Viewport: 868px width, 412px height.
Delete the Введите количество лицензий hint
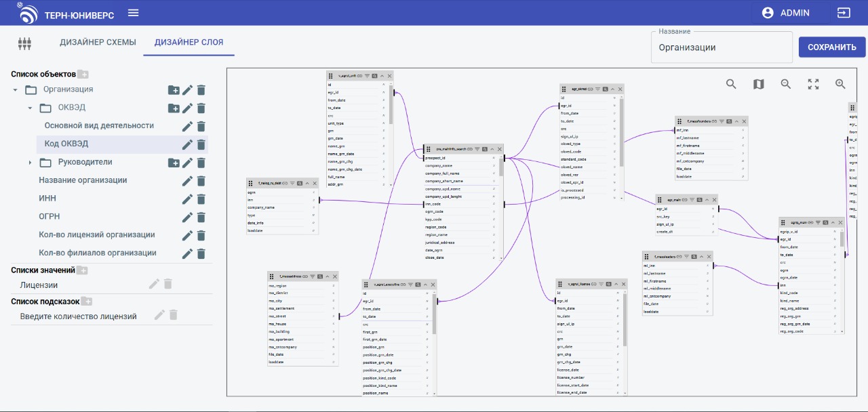click(173, 315)
